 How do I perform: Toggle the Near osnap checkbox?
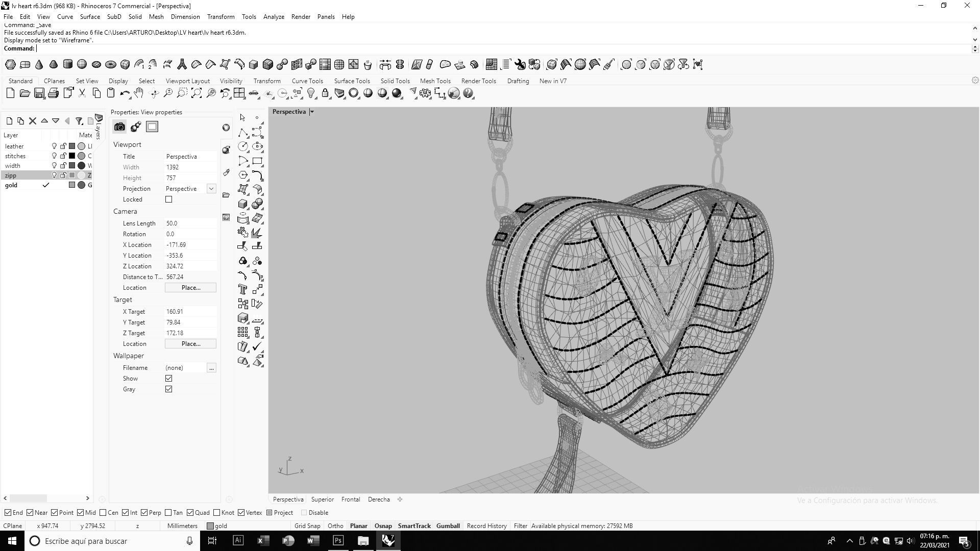point(30,513)
